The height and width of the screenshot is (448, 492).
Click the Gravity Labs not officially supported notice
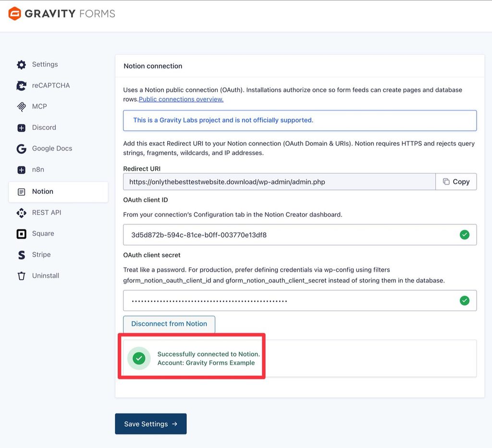click(x=300, y=120)
